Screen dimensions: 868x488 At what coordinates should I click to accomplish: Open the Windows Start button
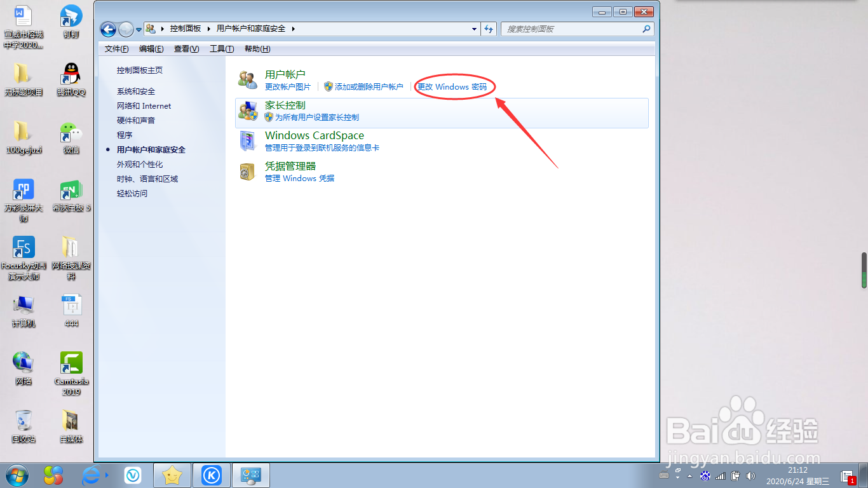coord(17,475)
